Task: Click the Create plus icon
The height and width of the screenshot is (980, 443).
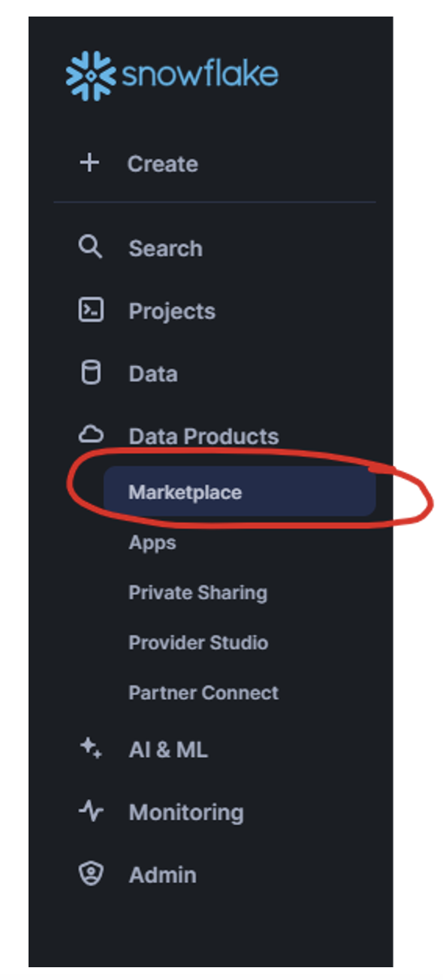Action: click(89, 162)
